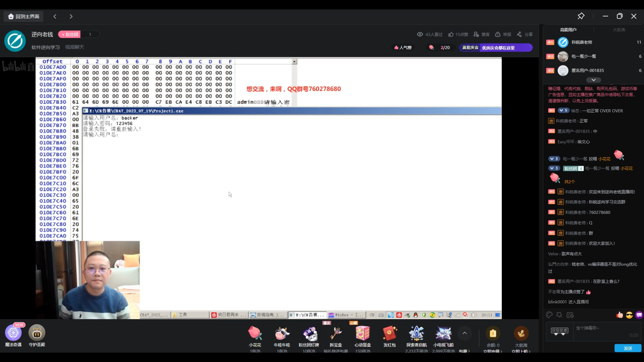The image size is (644, 362).
Task: Open 吃一餐少一餐 in the ranking list
Action: [593, 56]
